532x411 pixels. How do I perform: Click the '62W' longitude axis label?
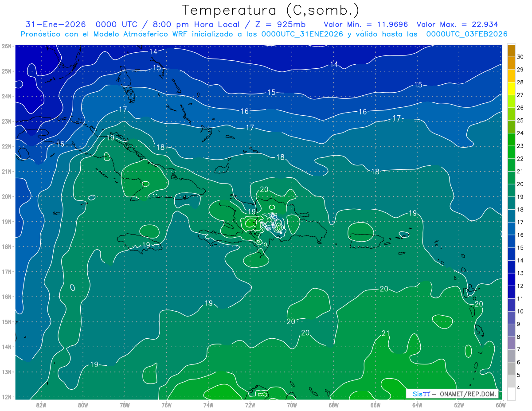(x=459, y=405)
